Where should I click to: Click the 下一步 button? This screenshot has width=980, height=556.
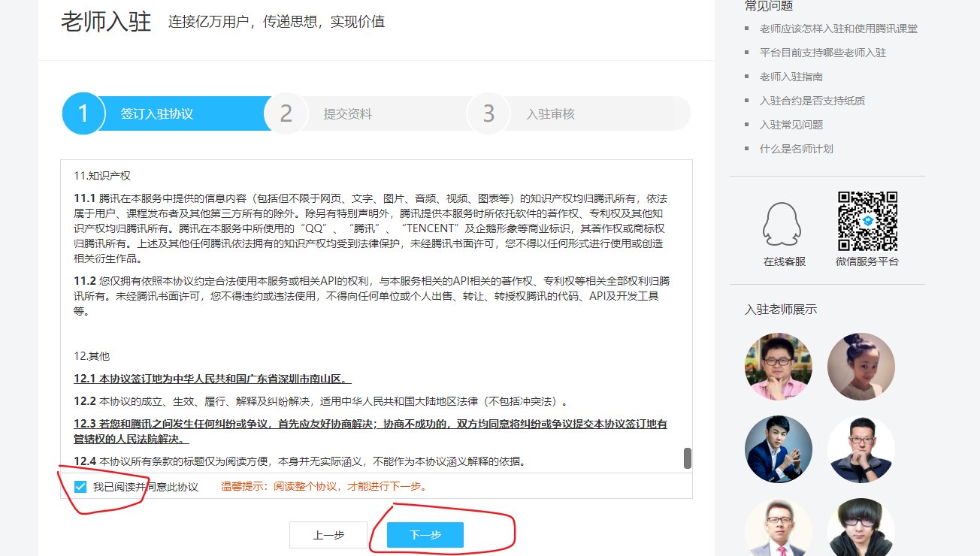(x=425, y=535)
